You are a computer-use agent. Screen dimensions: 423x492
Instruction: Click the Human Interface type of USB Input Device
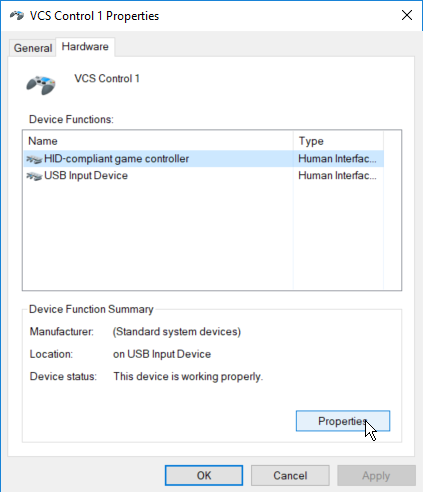[x=337, y=175]
